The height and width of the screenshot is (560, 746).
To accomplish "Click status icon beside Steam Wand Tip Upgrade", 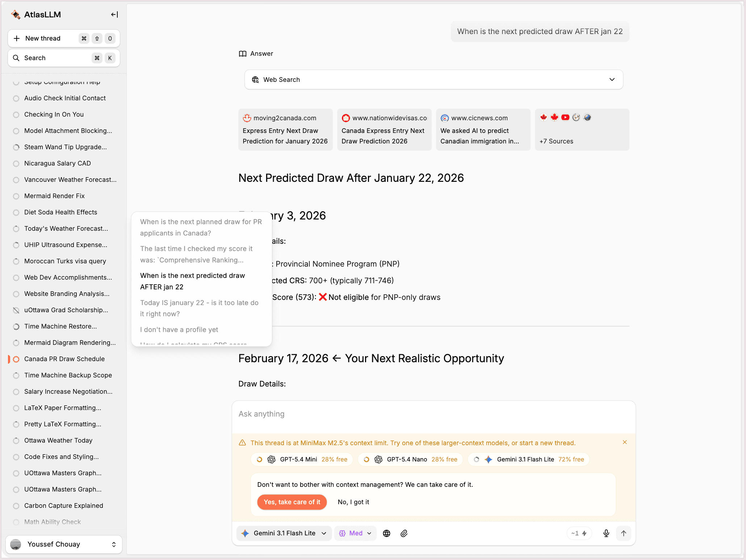I will (16, 147).
